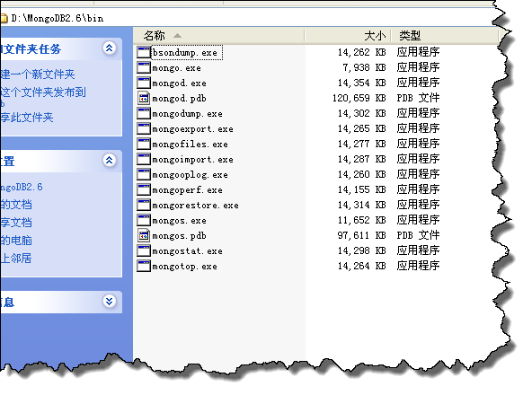This screenshot has width=532, height=395.
Task: Select file name mongooplog.exe
Action: (x=191, y=175)
